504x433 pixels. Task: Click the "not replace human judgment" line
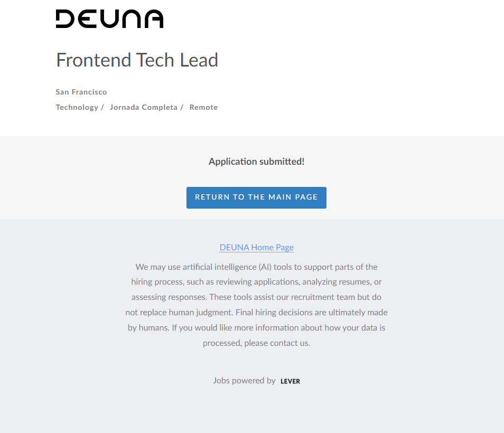[x=256, y=312]
